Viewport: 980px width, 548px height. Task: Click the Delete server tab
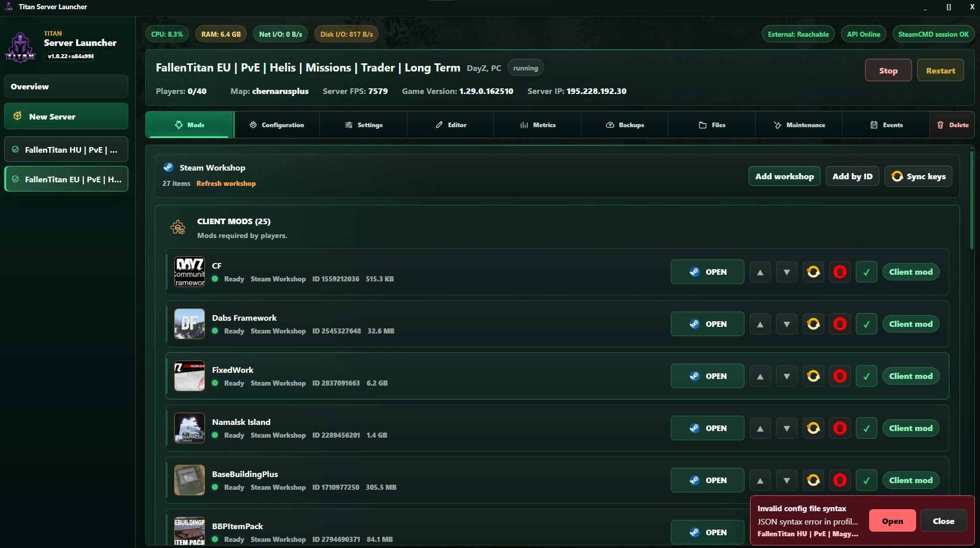click(952, 125)
